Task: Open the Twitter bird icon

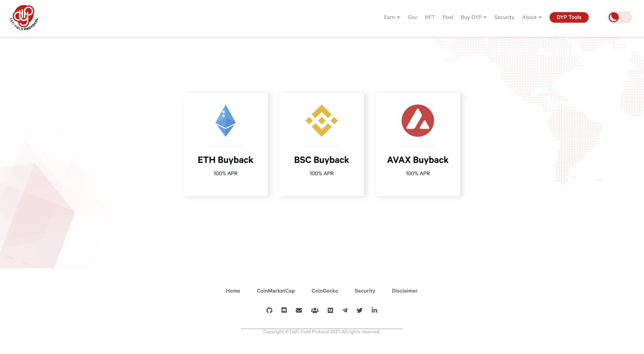Action: click(360, 310)
